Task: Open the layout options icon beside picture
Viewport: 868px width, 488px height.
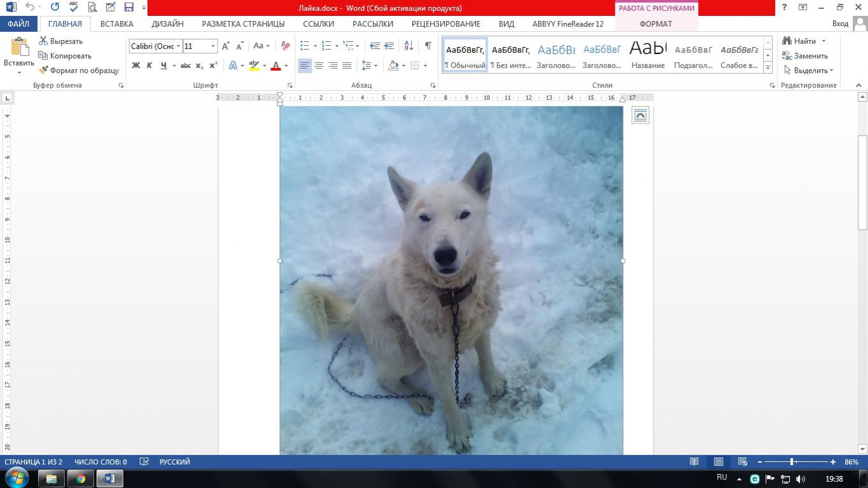Action: [640, 115]
